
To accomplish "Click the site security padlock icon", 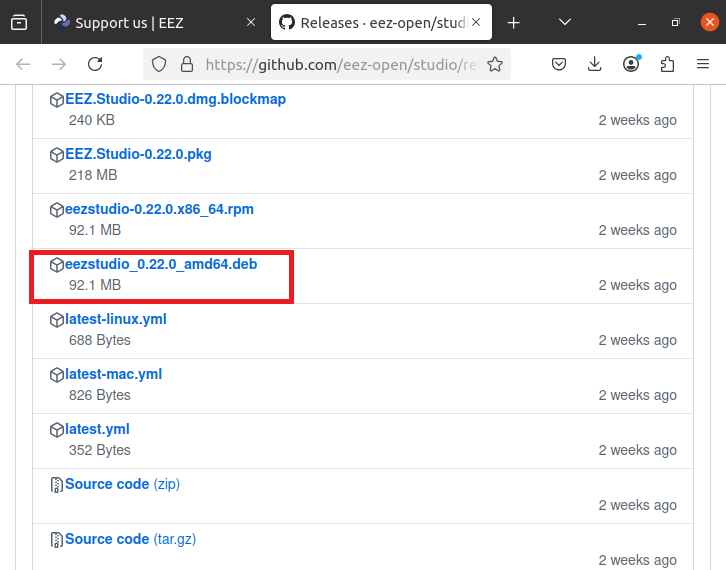I will point(185,64).
